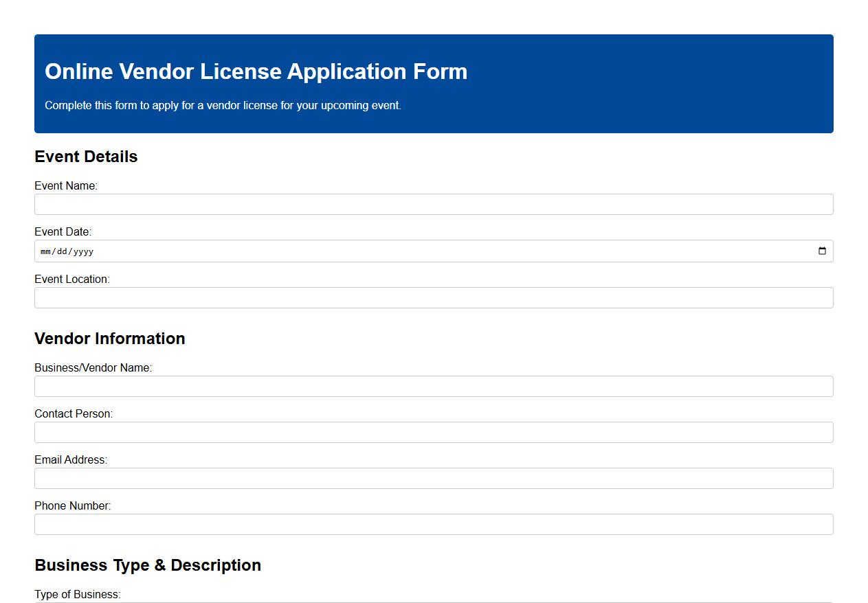The width and height of the screenshot is (868, 603).
Task: Click the Contact Person text box
Action: tap(433, 432)
